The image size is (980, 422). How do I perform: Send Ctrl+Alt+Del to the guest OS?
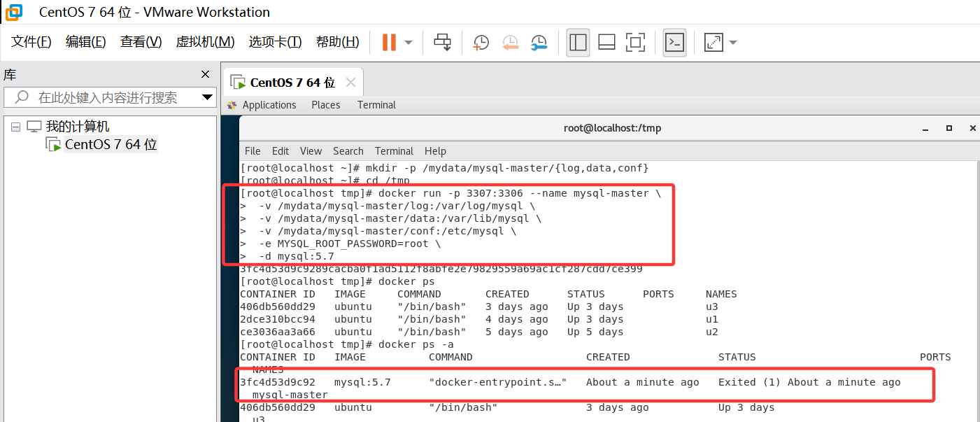click(x=441, y=42)
